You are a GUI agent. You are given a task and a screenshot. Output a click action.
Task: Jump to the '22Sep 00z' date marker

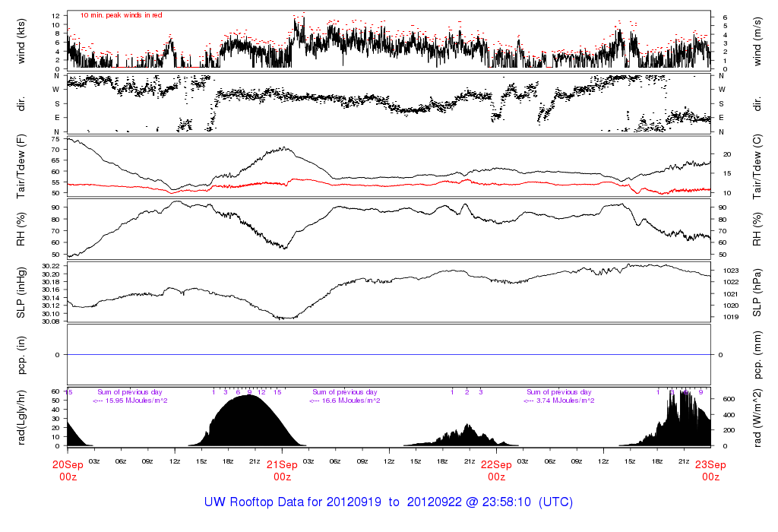pyautogui.click(x=496, y=470)
